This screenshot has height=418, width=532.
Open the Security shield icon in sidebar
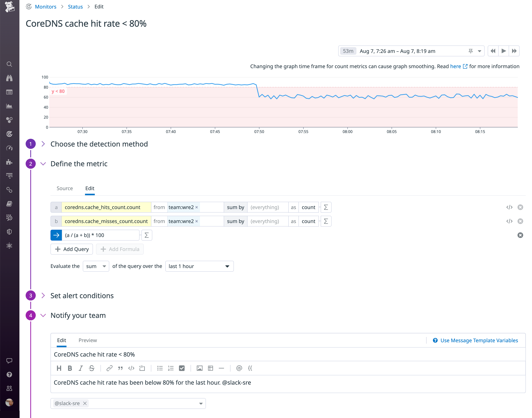coord(9,232)
